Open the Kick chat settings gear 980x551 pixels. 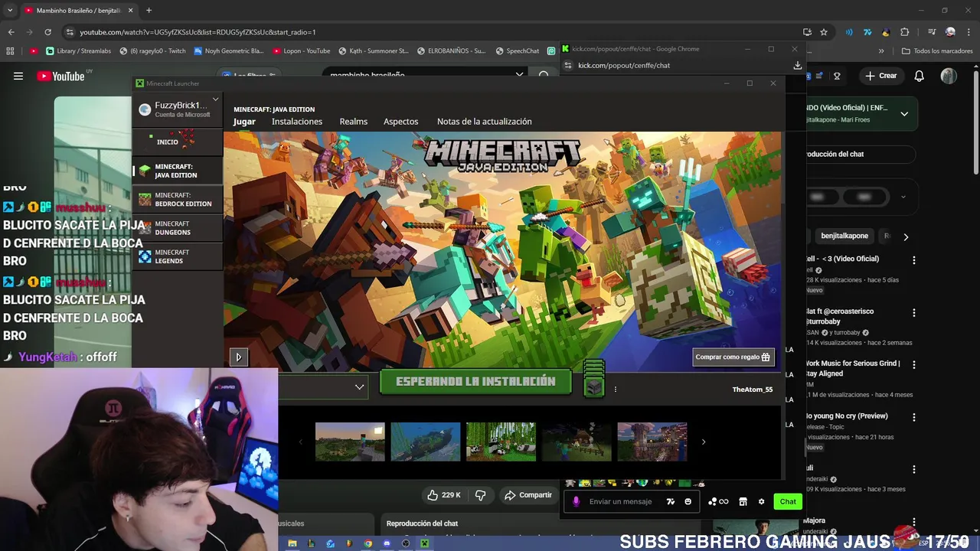pyautogui.click(x=761, y=501)
